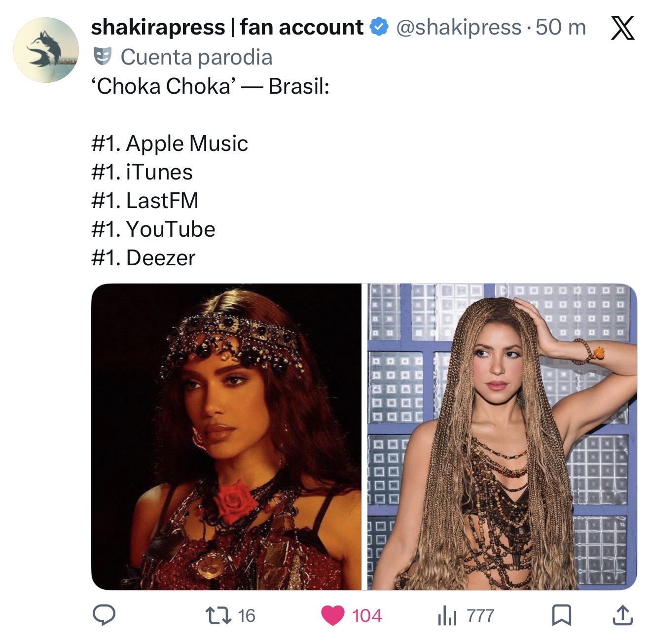
Task: Click the parody account mask icon
Action: 103,57
